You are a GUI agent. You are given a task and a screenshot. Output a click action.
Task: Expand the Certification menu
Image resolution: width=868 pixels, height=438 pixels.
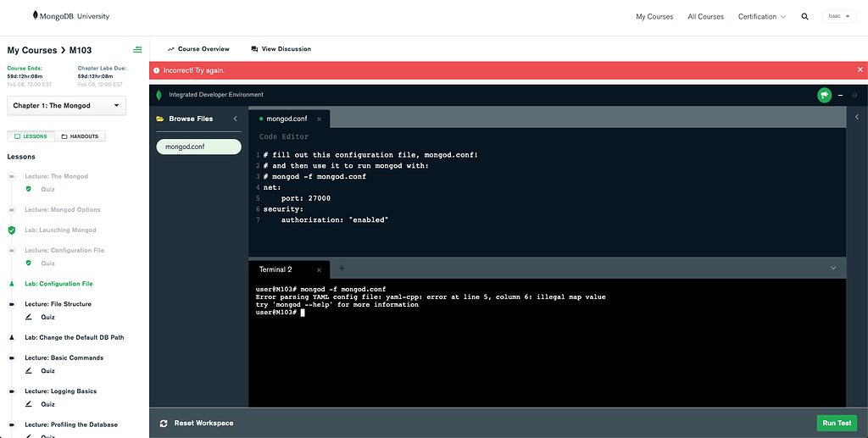(761, 16)
